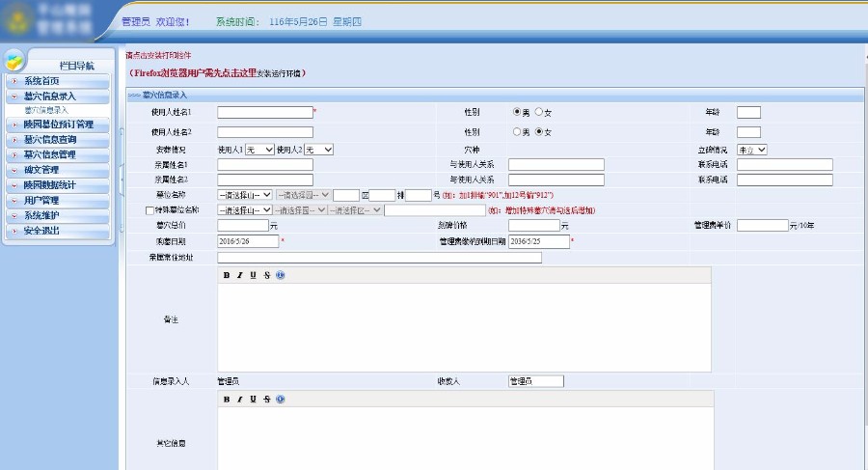868x470 pixels.
Task: Focus the 使用人姓名2 input field
Action: click(265, 132)
